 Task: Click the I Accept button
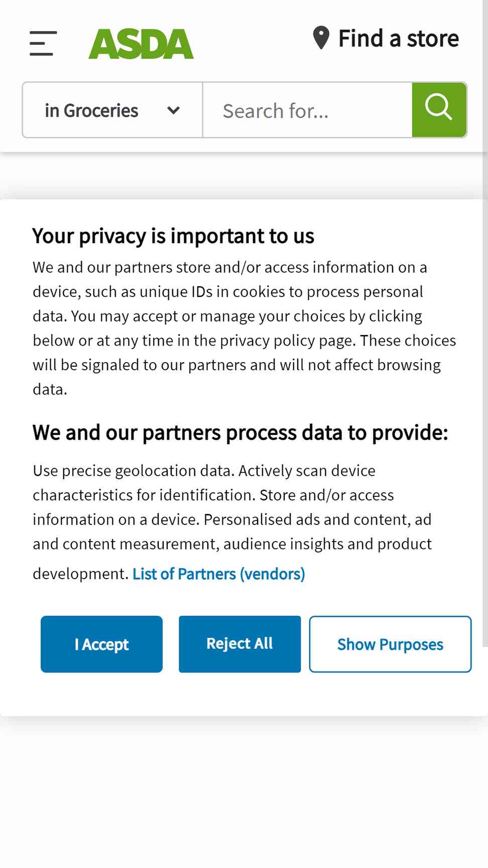[101, 644]
